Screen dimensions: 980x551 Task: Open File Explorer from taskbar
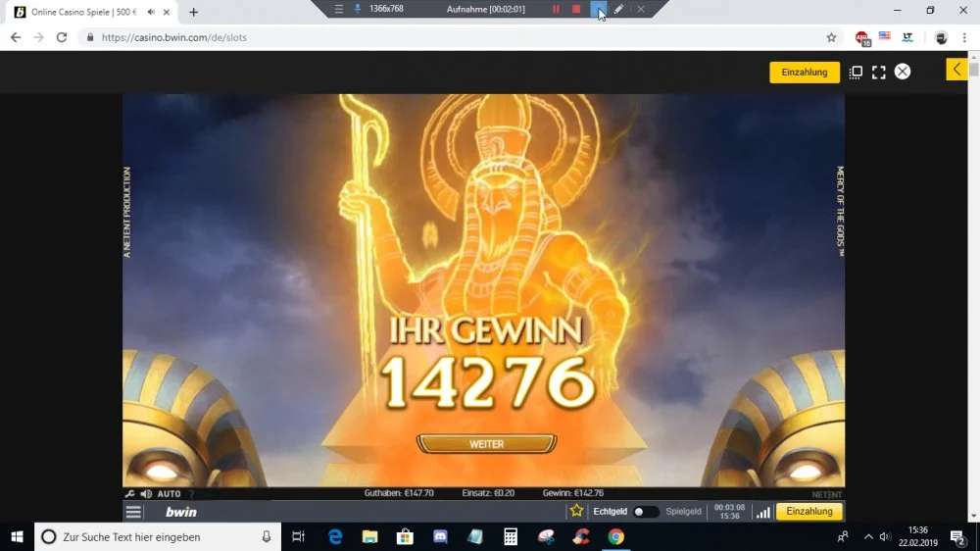[370, 536]
